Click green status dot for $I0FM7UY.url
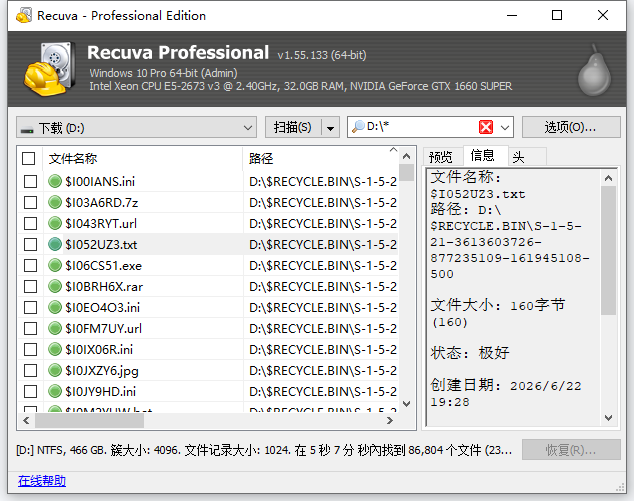Image resolution: width=634 pixels, height=501 pixels. click(55, 328)
